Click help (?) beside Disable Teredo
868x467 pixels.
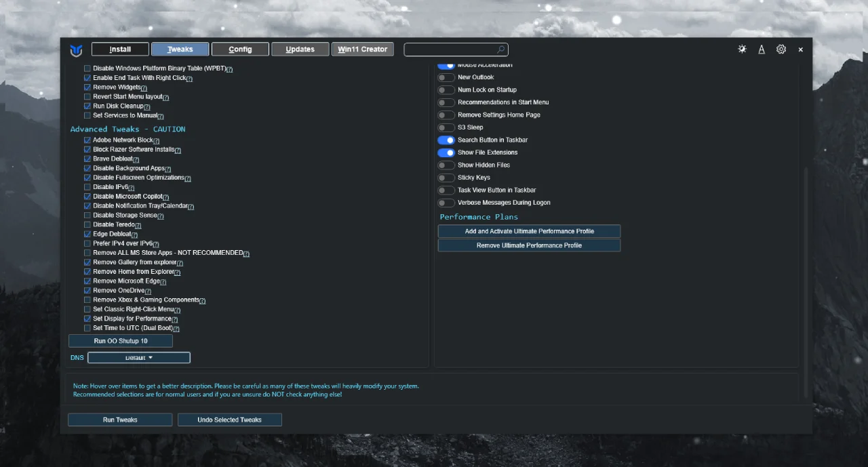click(x=138, y=225)
